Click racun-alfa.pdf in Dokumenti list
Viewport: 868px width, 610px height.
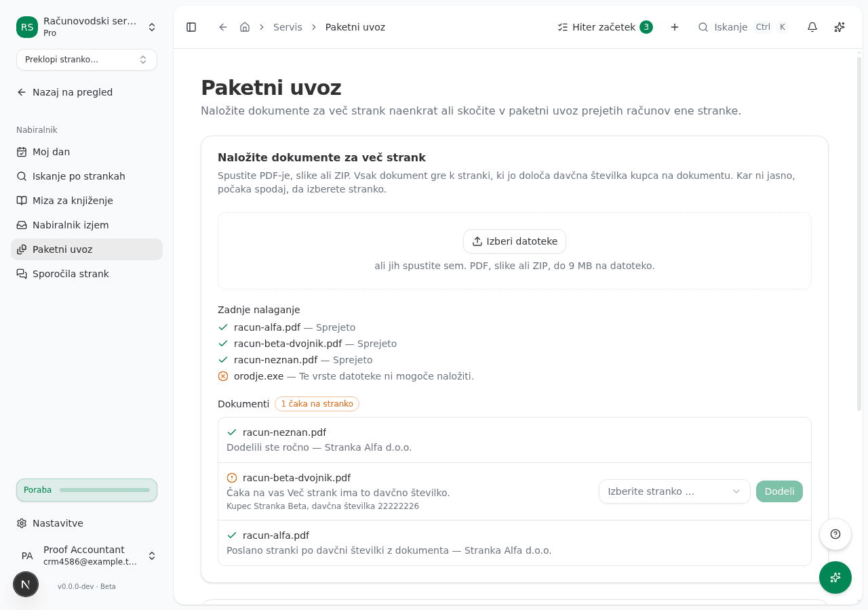tap(276, 535)
